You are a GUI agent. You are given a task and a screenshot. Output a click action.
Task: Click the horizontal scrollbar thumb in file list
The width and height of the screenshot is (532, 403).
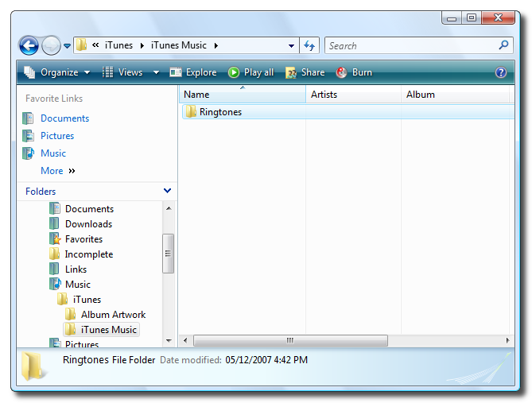click(x=289, y=340)
